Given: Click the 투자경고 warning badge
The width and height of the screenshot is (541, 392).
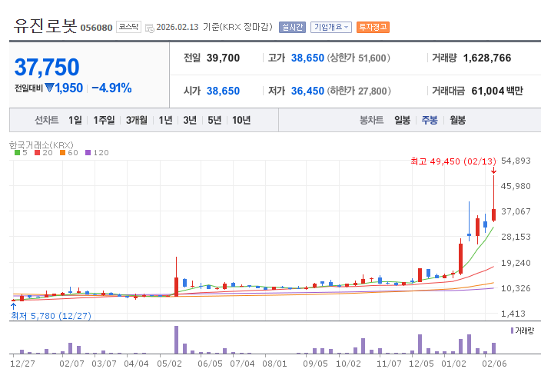Looking at the screenshot, I should (373, 27).
